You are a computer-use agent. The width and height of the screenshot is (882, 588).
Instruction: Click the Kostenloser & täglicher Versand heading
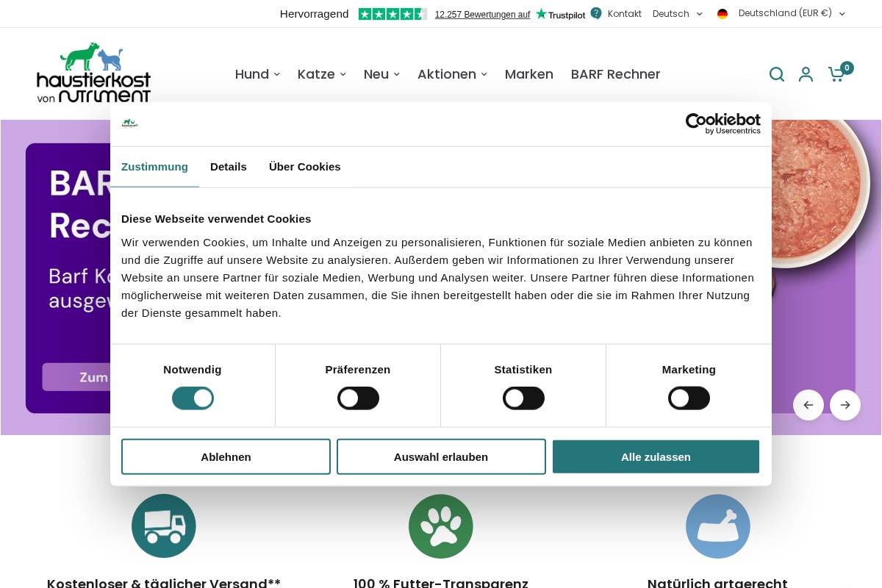(x=164, y=584)
